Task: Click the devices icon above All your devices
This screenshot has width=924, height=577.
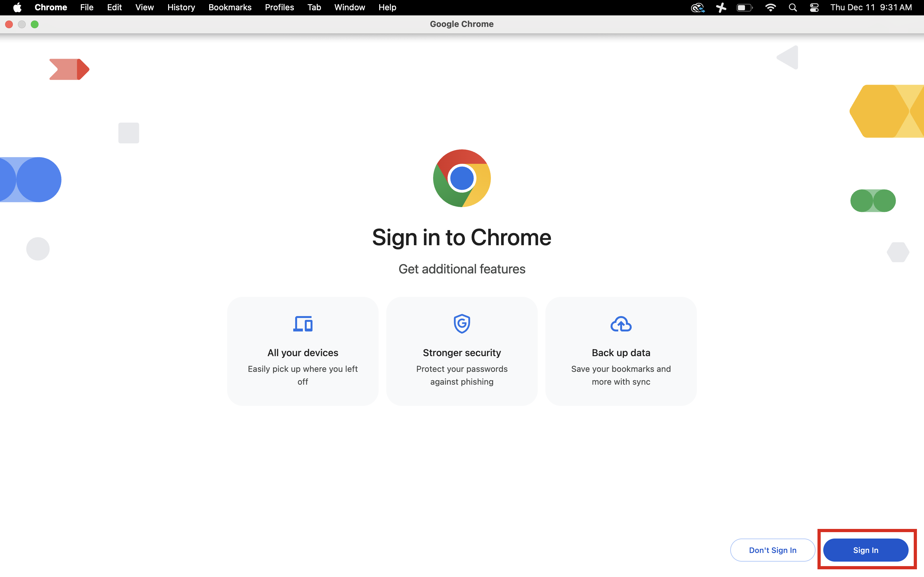Action: (x=303, y=324)
